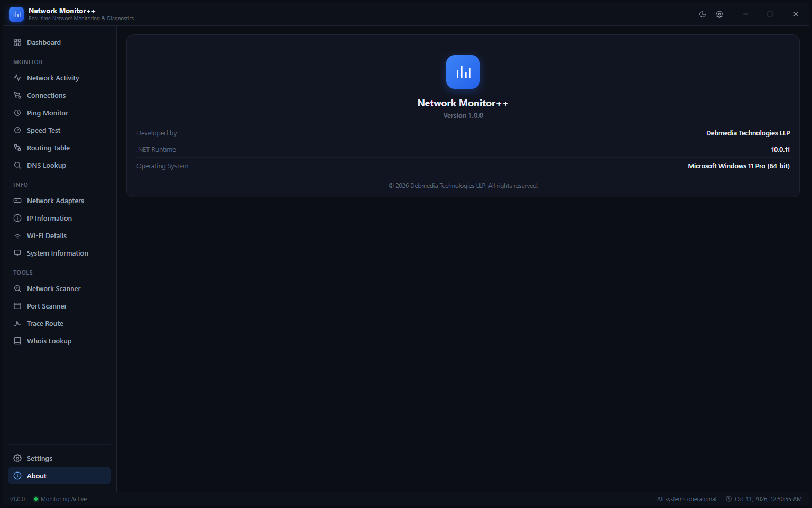Click the large Network Monitor++ logo

pos(463,72)
